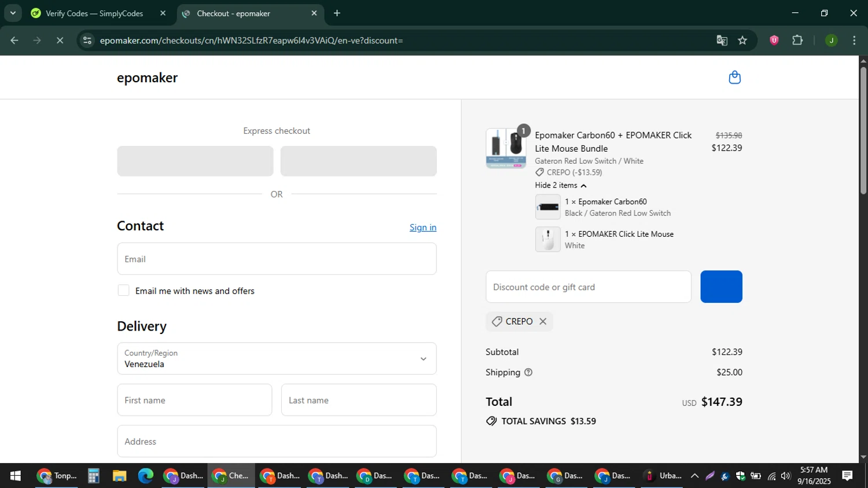Open the Extensions puzzle icon
The image size is (868, 488).
[x=797, y=41]
